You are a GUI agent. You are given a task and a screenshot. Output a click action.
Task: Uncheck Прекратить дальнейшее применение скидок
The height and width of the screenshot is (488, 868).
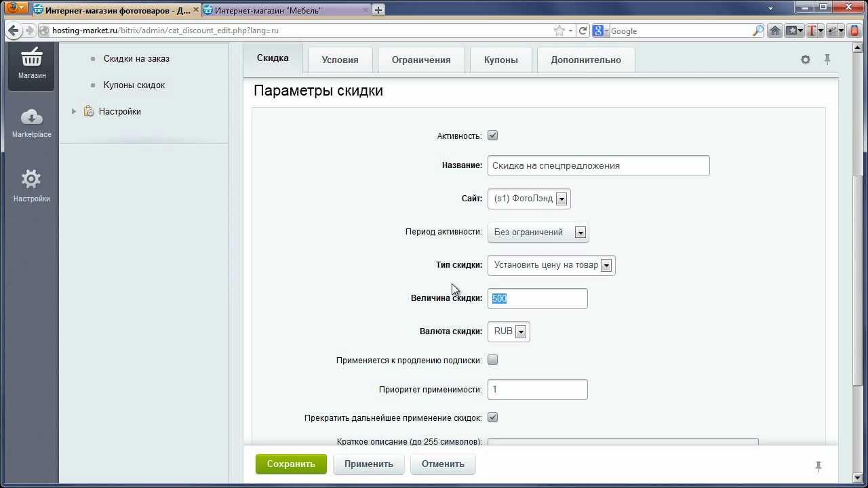pos(493,418)
